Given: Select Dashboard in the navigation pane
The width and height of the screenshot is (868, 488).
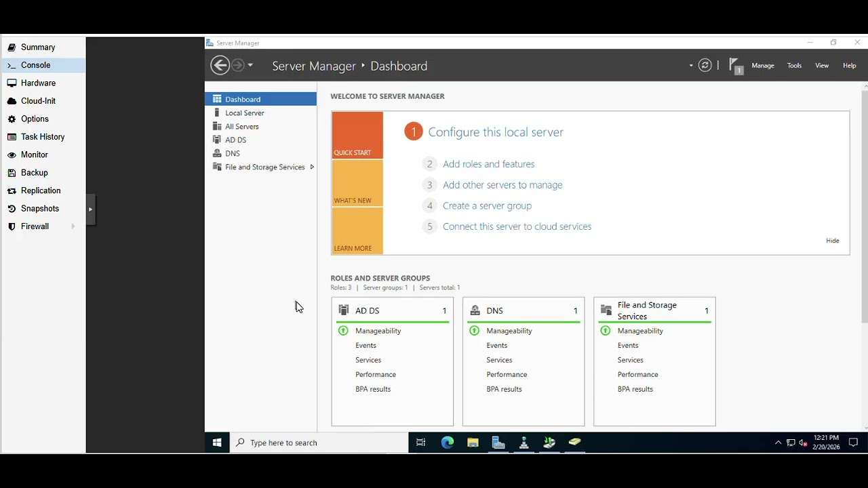Looking at the screenshot, I should (x=260, y=99).
